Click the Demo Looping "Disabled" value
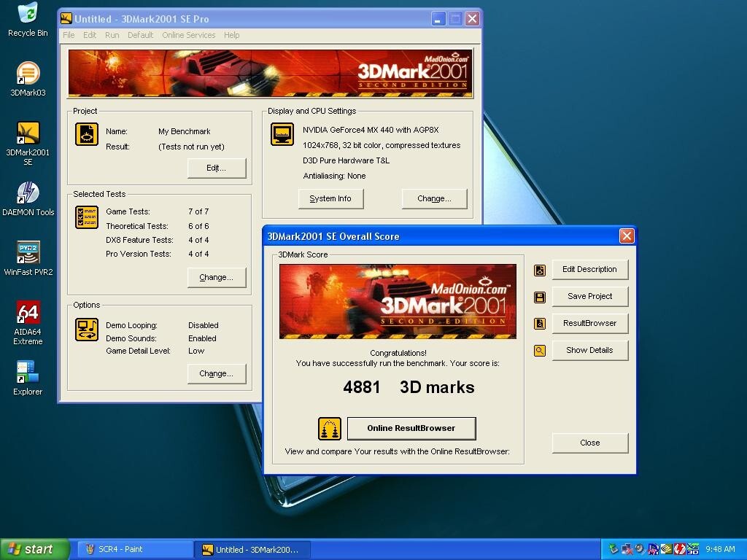The image size is (747, 560). click(204, 325)
